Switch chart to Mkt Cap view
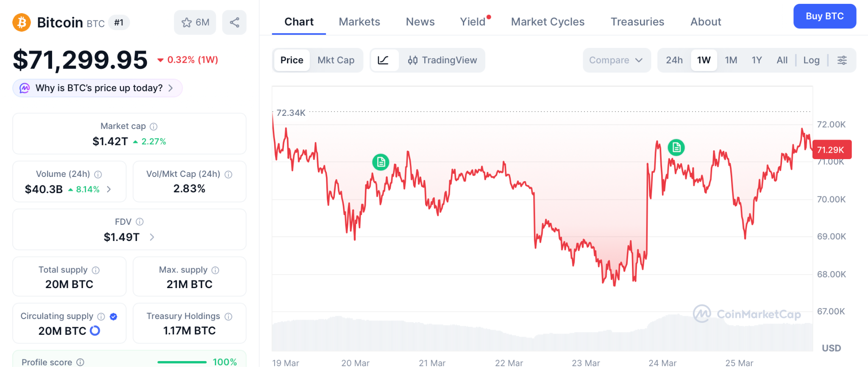 [x=336, y=60]
